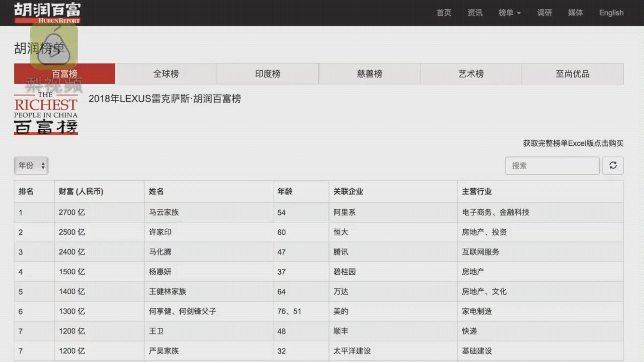The image size is (644, 362).
Task: Switch to the 艺术榜 tab
Action: pyautogui.click(x=471, y=74)
